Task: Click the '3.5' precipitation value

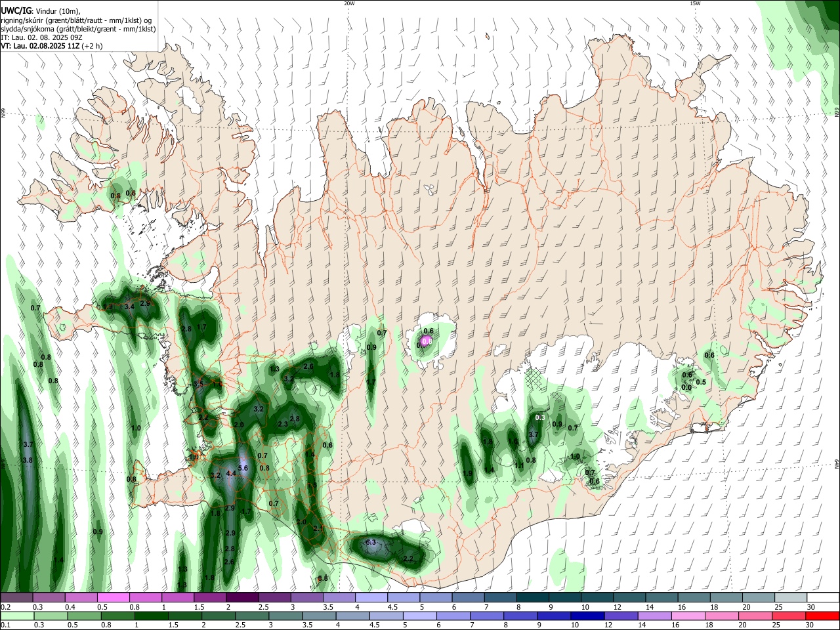Action: click(x=199, y=384)
